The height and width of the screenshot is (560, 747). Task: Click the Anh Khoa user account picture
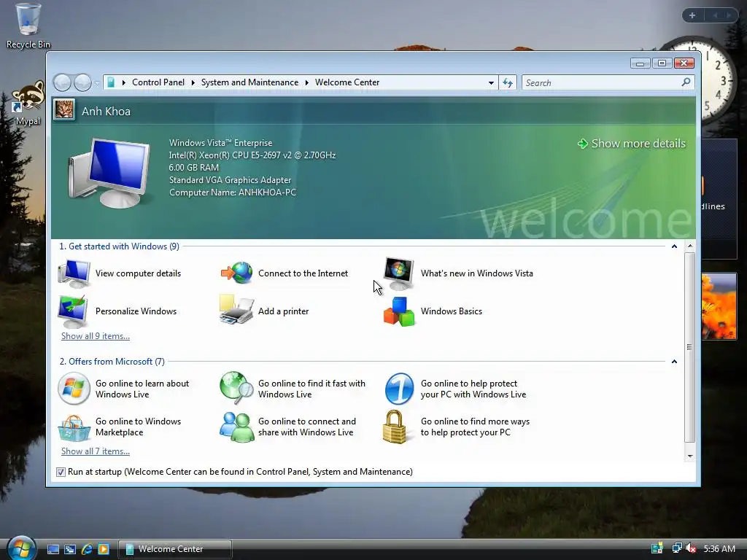64,110
